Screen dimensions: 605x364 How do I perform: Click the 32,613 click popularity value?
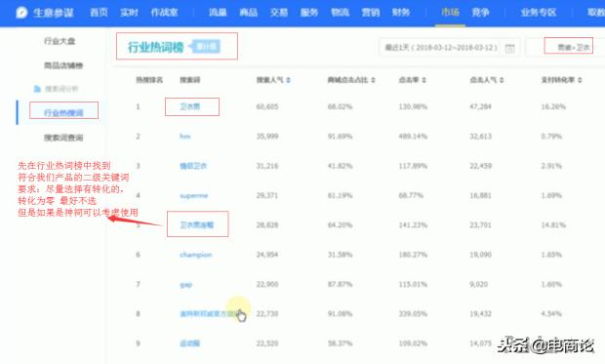click(x=480, y=137)
